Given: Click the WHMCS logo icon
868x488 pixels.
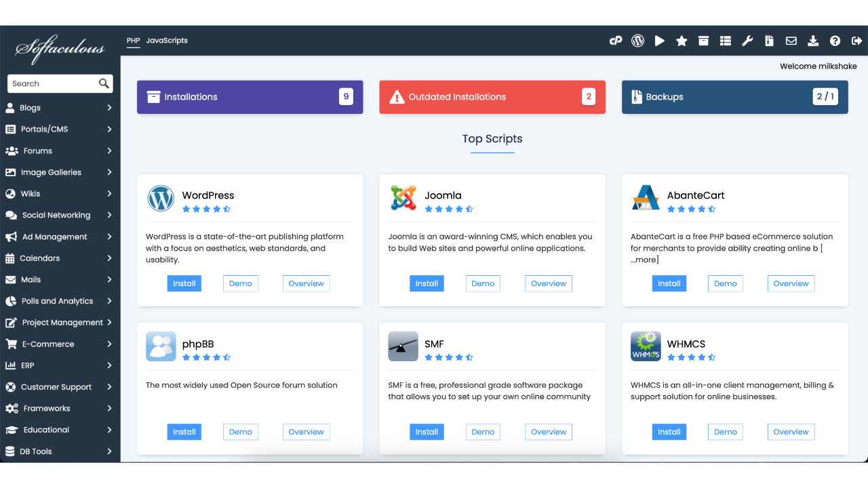Looking at the screenshot, I should (x=646, y=346).
